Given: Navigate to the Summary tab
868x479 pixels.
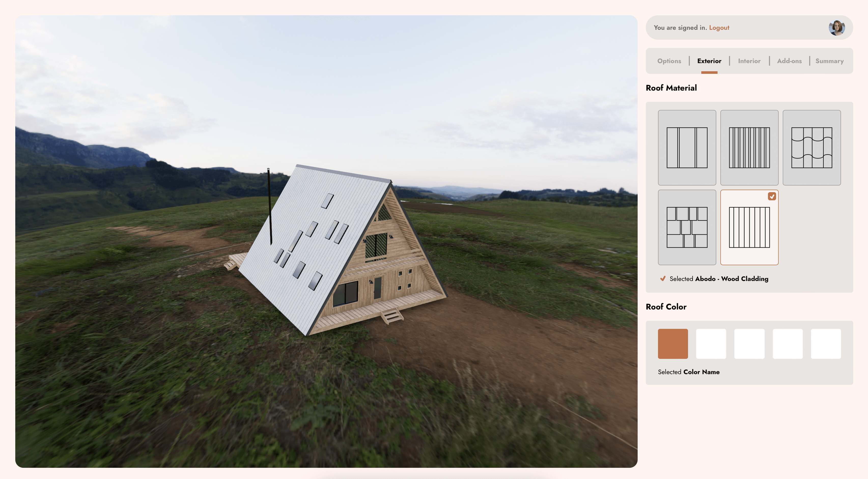Looking at the screenshot, I should pos(829,60).
